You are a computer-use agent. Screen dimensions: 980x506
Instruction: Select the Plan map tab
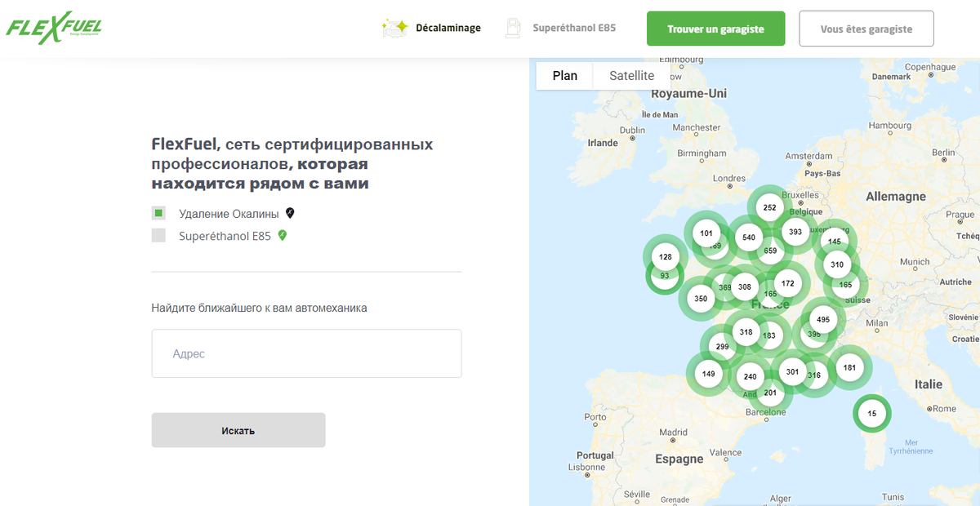pyautogui.click(x=563, y=75)
